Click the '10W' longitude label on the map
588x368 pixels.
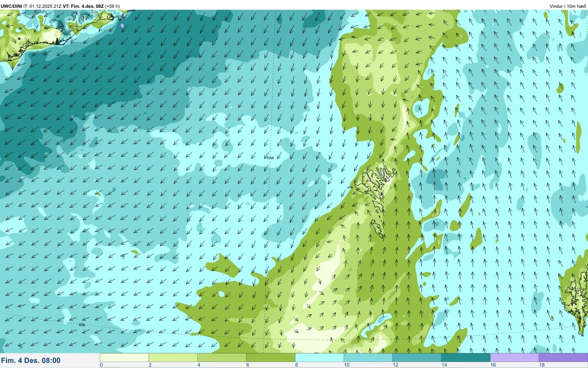[x=270, y=158]
